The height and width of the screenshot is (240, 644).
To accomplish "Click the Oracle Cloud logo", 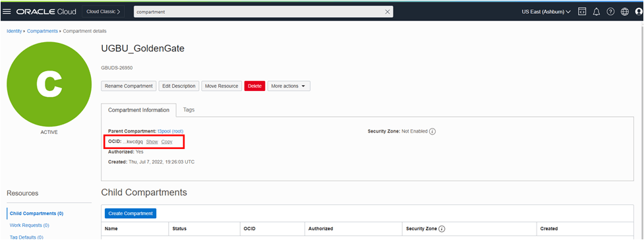I will point(46,11).
